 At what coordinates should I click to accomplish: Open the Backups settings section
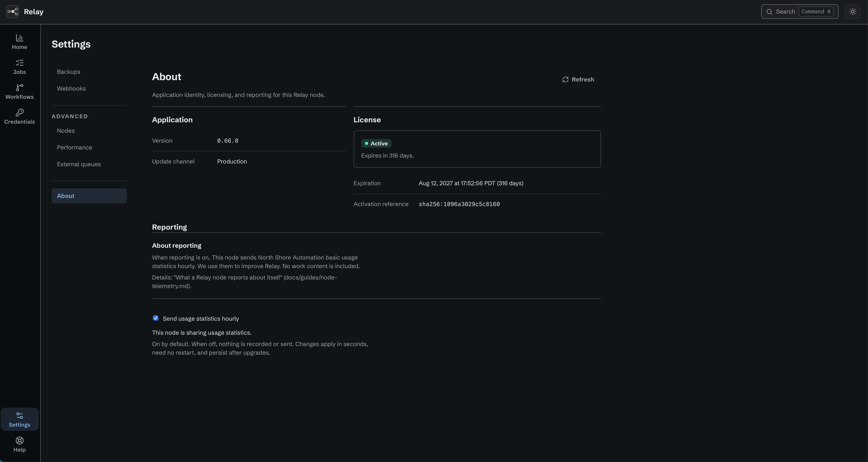coord(89,72)
